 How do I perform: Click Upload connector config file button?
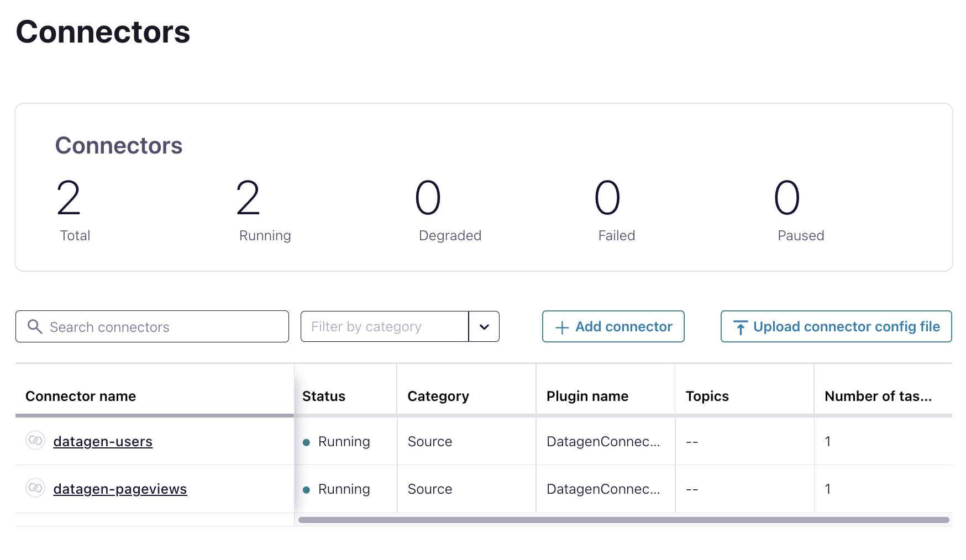click(836, 326)
